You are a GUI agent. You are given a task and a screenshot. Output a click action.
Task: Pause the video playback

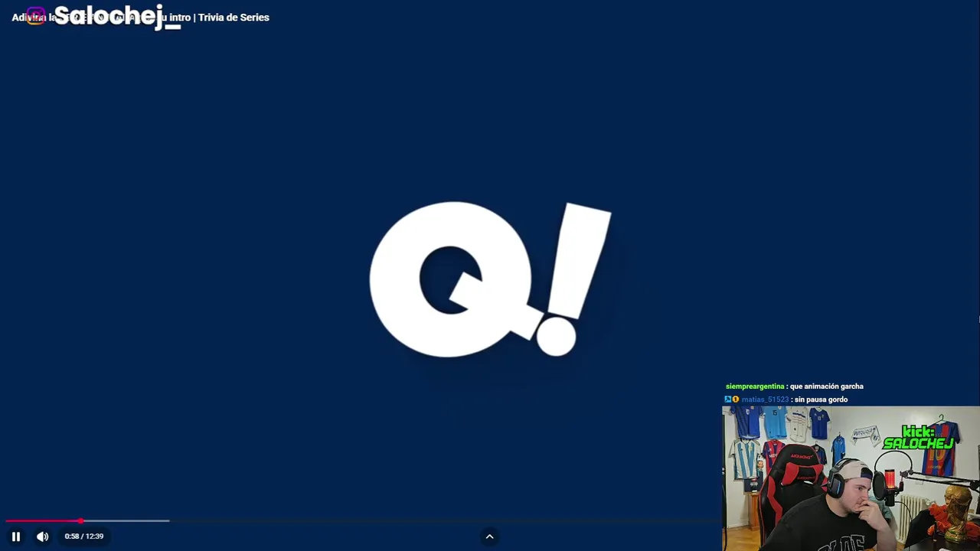click(x=15, y=536)
